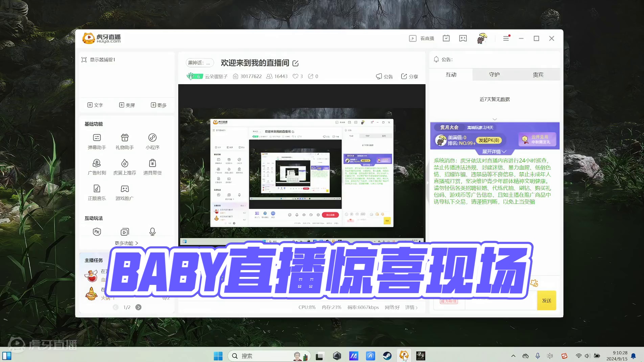Open Steam from the Windows taskbar
This screenshot has height=362, width=644.
point(387,356)
